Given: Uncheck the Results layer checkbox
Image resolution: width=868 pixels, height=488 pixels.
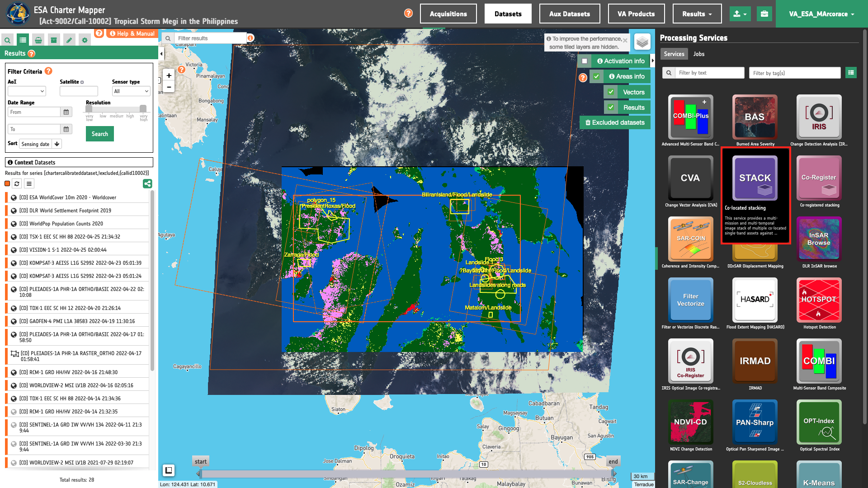Looking at the screenshot, I should click(611, 107).
